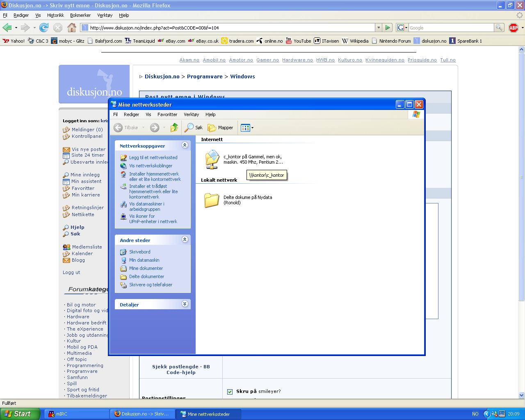Open the Firefox Historikk menu
This screenshot has height=420, width=525.
click(55, 15)
